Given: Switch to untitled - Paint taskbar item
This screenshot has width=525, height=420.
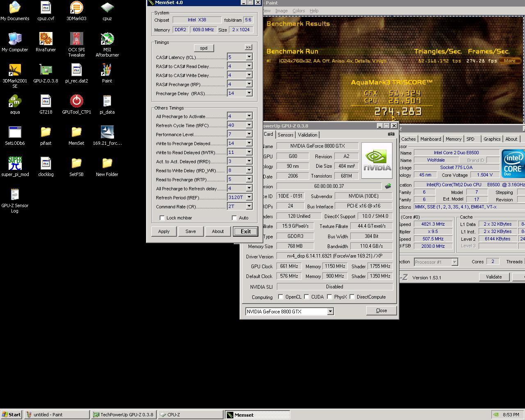Looking at the screenshot, I should point(57,415).
